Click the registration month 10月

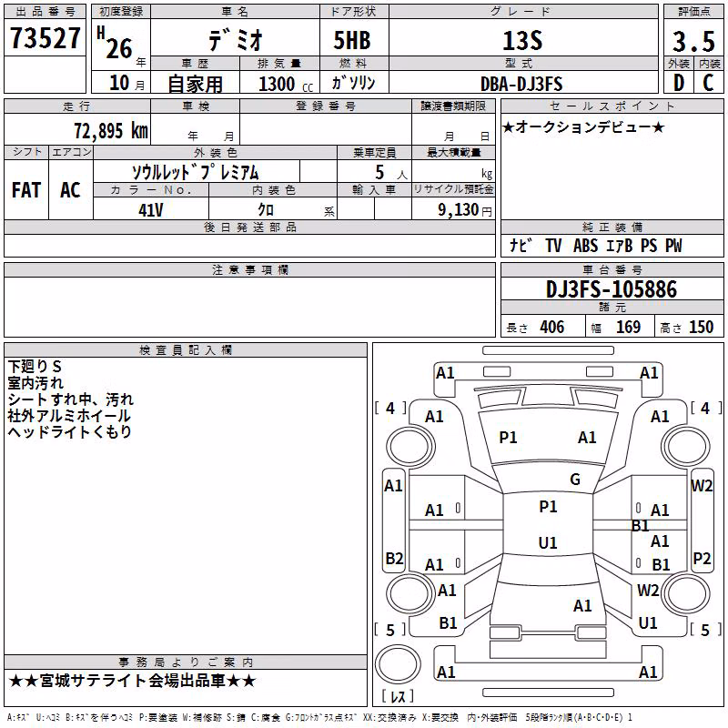[127, 83]
